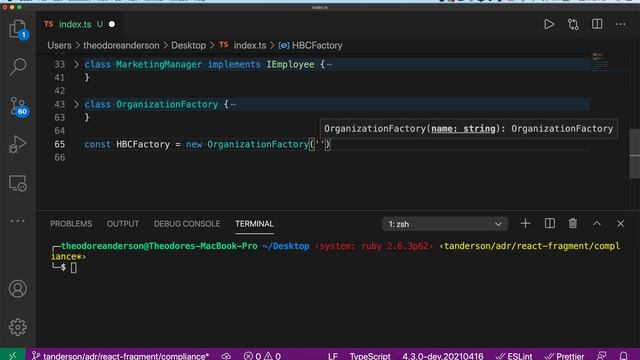
Task: Click the IEmployee interface name on line 33
Action: click(x=290, y=64)
